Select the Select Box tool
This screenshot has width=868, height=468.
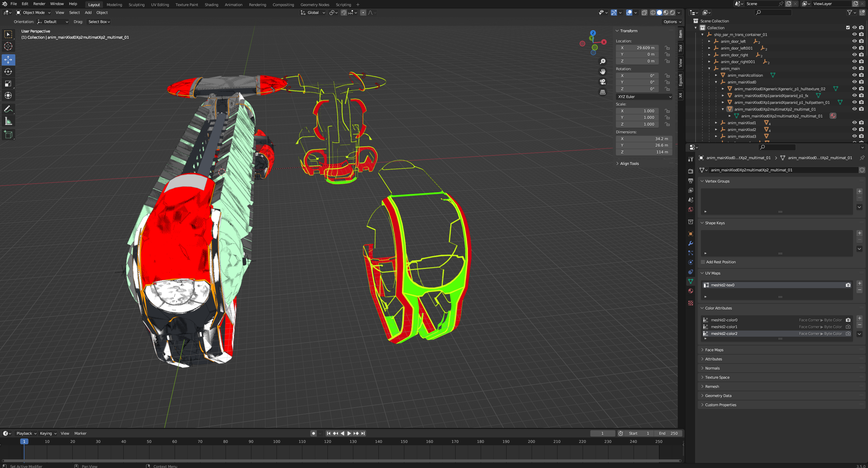[8, 34]
